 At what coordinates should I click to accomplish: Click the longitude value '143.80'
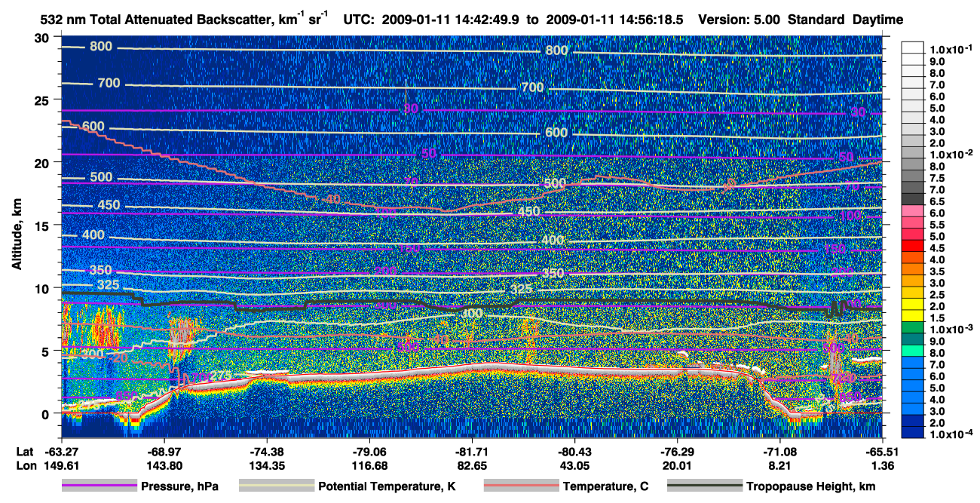coord(164,465)
